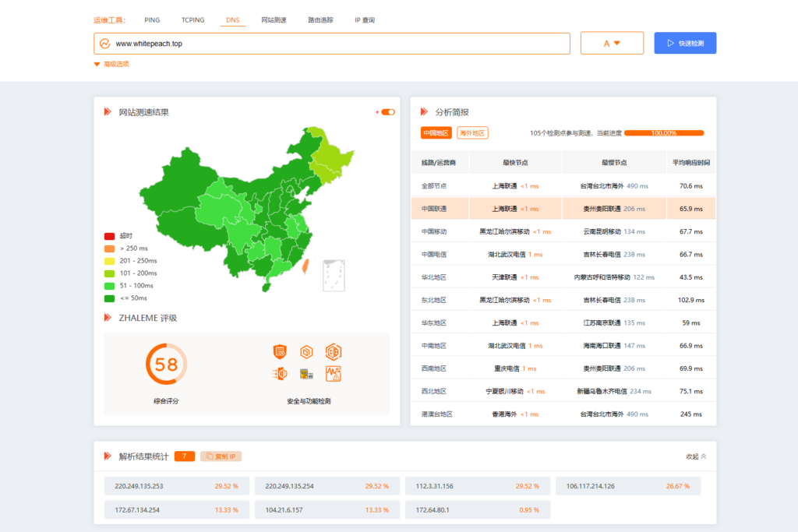
Task: Click the 快速检测 quick test button
Action: pos(685,44)
